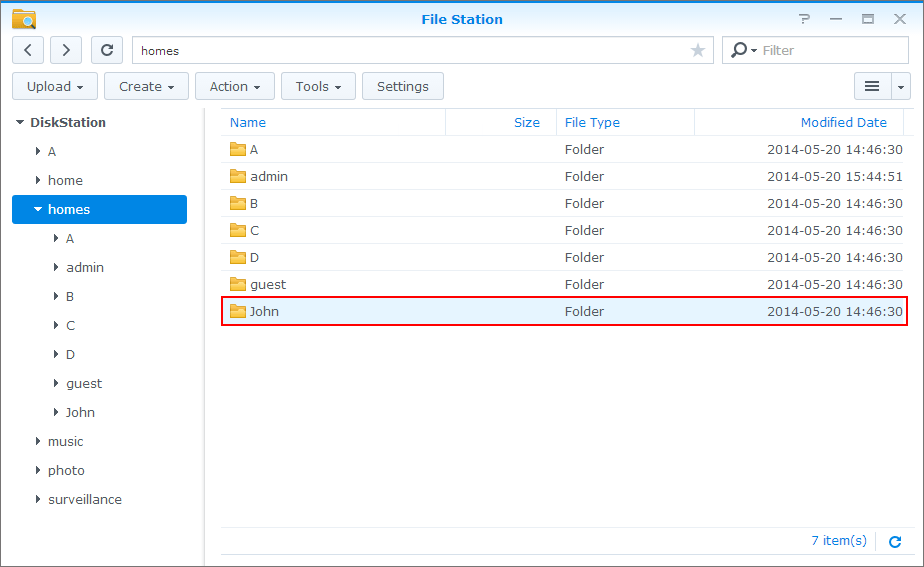
Task: Sort by the Size column header
Action: point(526,123)
